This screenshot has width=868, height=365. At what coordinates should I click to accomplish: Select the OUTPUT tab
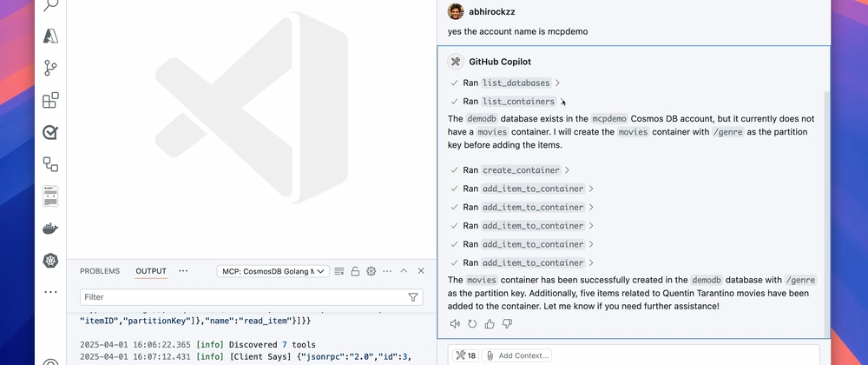pyautogui.click(x=151, y=271)
